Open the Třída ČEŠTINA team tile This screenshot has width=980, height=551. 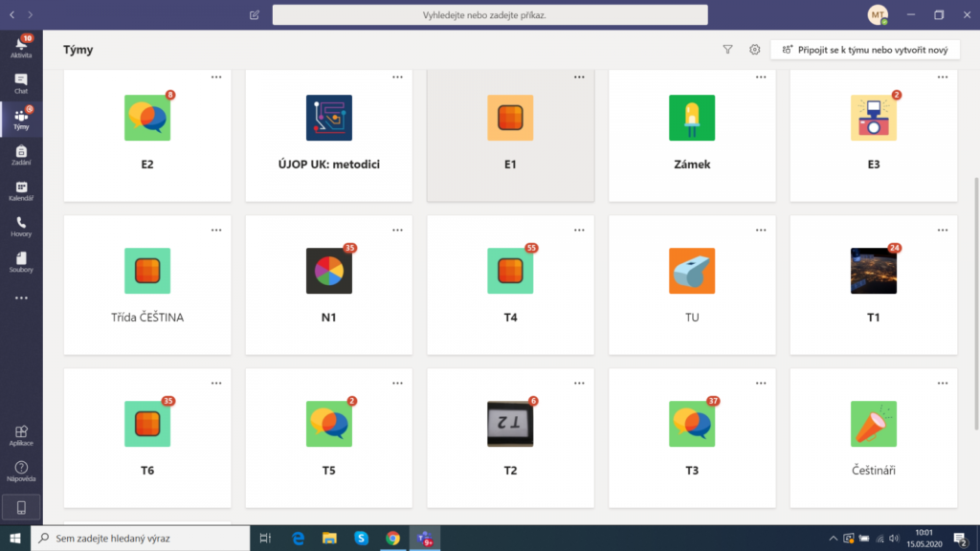[x=147, y=285]
